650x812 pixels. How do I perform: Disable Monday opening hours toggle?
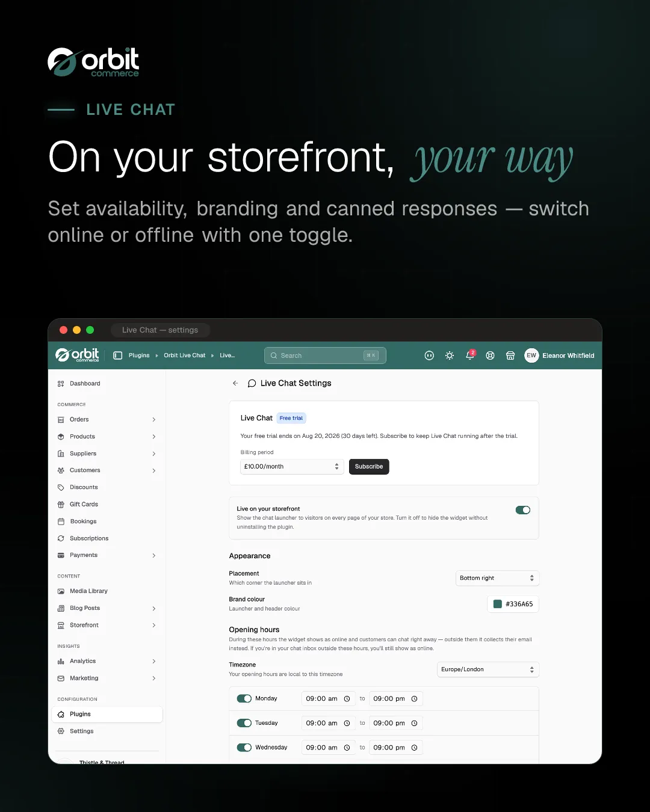pyautogui.click(x=244, y=699)
